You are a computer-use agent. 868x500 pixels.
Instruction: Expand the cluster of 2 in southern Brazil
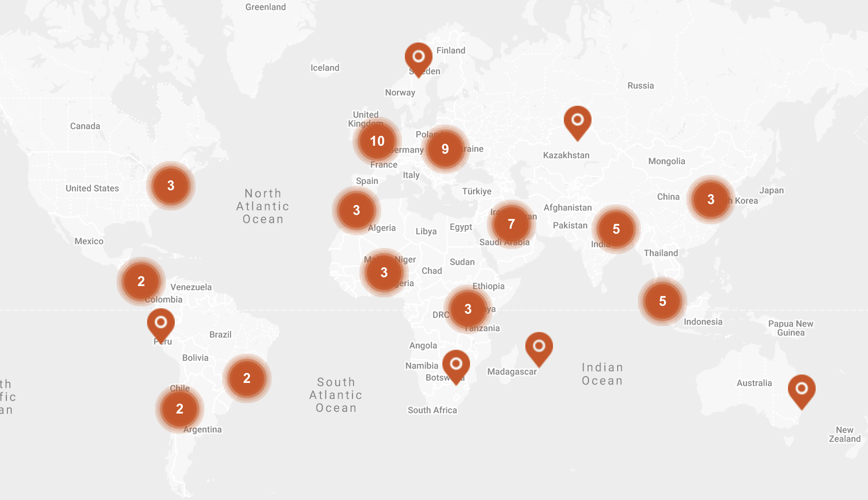pos(247,378)
